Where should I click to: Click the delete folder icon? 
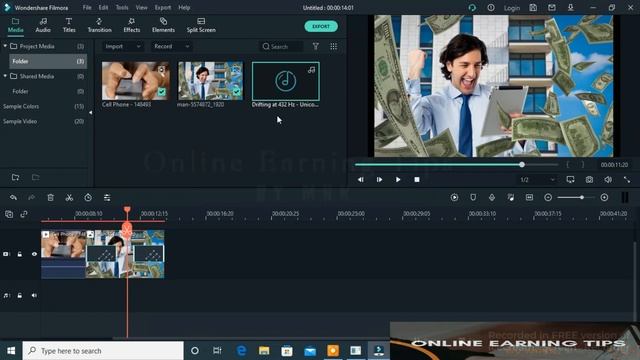click(36, 177)
